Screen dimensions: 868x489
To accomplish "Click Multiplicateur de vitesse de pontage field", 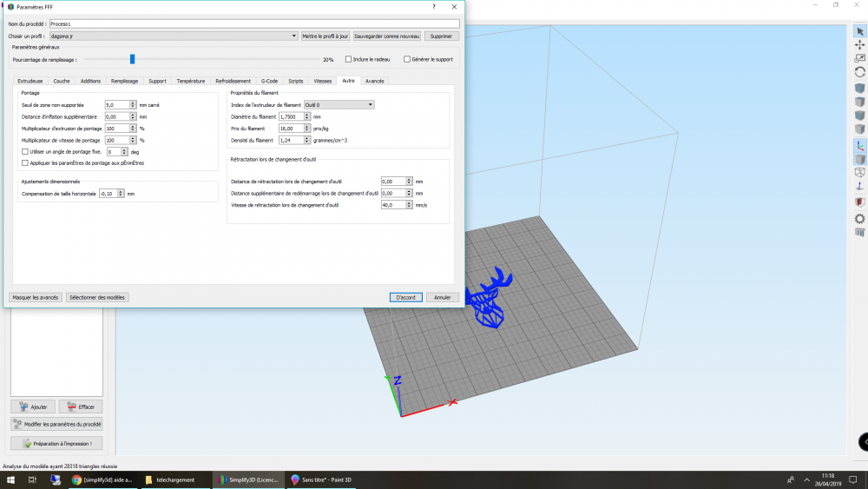I will (117, 141).
